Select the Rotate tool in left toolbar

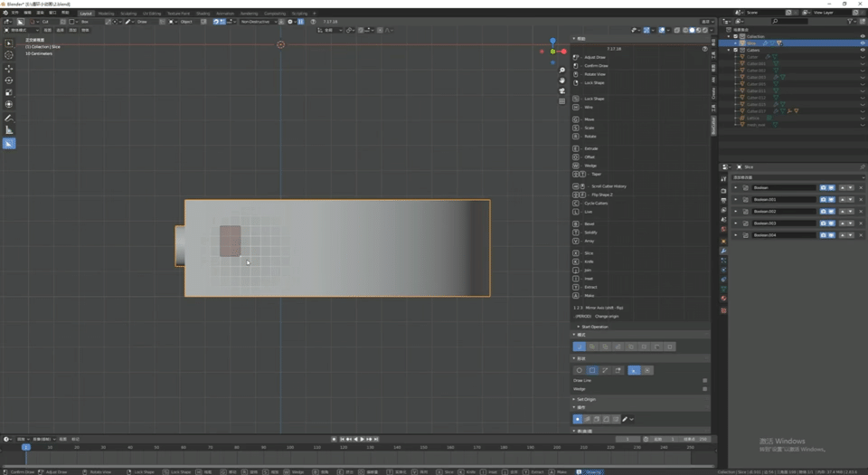click(9, 81)
